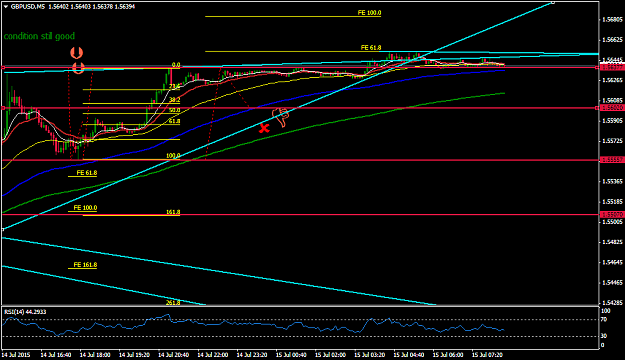Click the 14 Jul 23:20 time label
625x360 pixels.
point(252,354)
